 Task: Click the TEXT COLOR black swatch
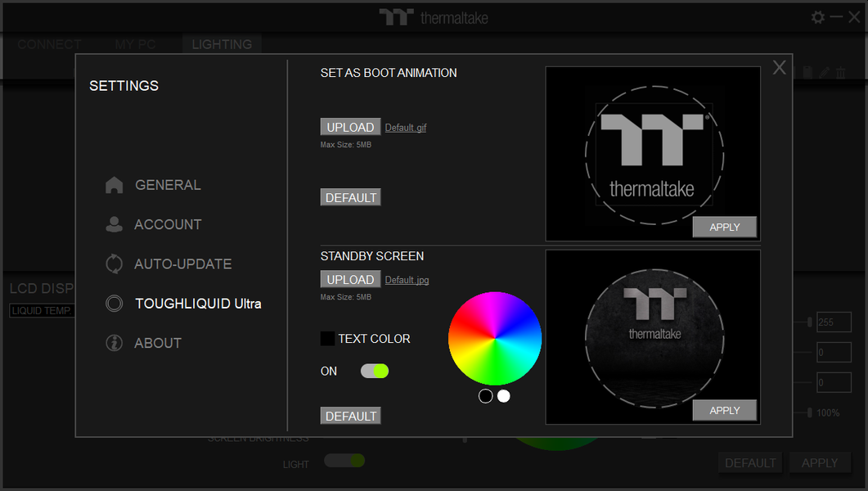click(327, 339)
